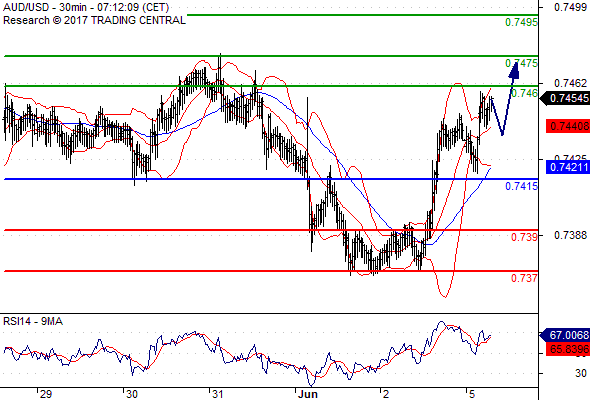Click the current price tag 0.74545
This screenshot has width=590, height=400.
pos(565,98)
